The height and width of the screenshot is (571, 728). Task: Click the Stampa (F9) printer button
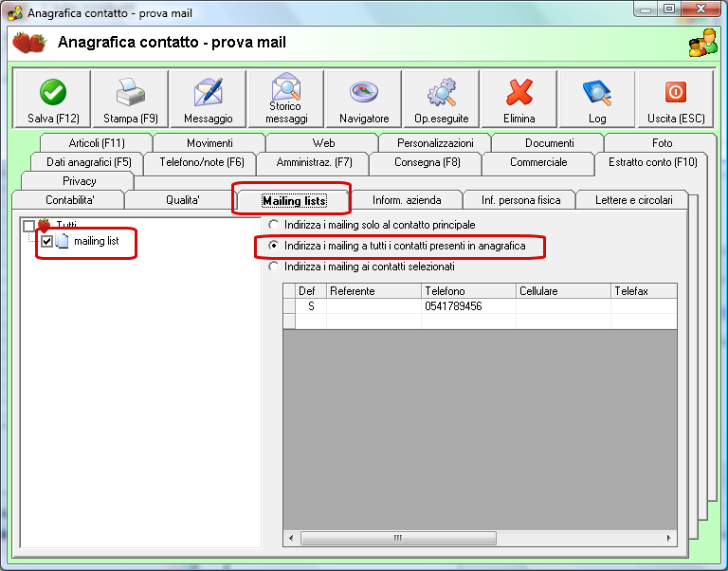pyautogui.click(x=131, y=99)
